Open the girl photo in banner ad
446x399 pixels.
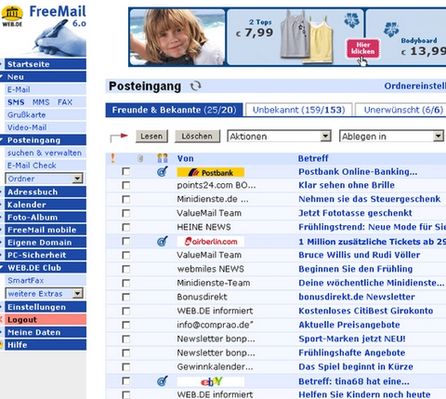coord(177,37)
